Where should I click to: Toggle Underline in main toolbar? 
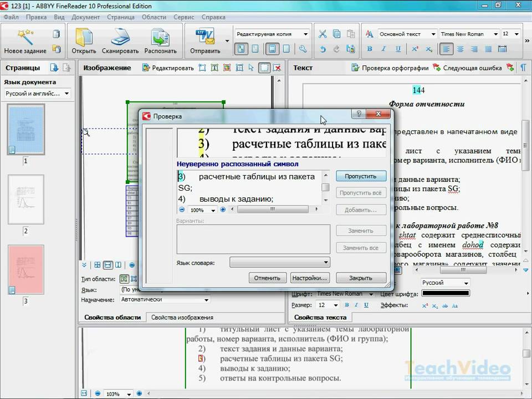tap(398, 49)
